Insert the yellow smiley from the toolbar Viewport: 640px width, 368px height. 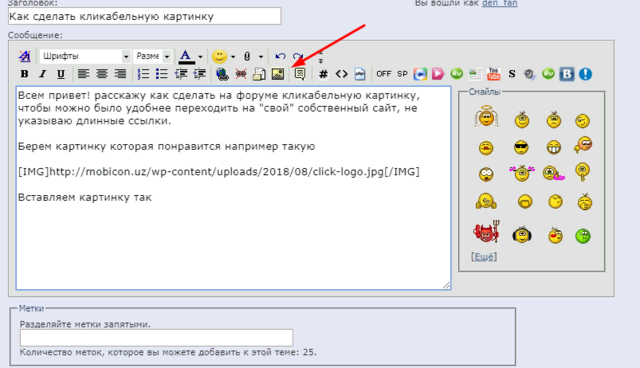219,56
